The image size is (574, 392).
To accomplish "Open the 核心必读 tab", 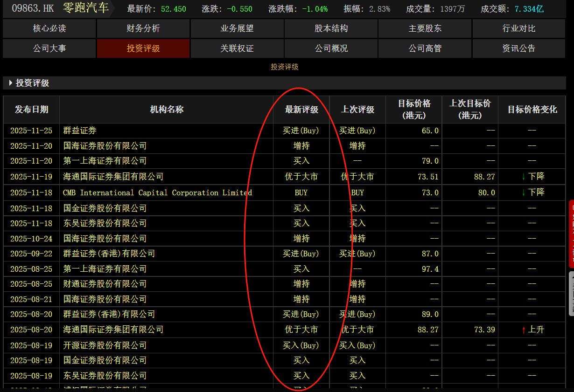I will [x=49, y=28].
